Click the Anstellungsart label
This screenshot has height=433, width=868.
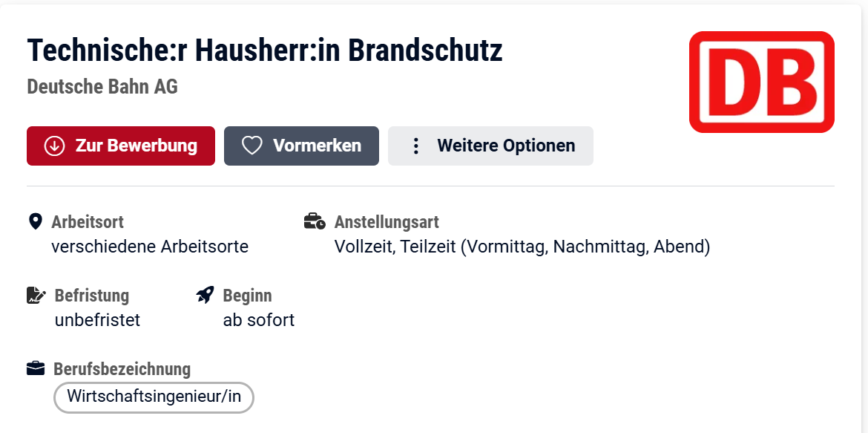387,222
